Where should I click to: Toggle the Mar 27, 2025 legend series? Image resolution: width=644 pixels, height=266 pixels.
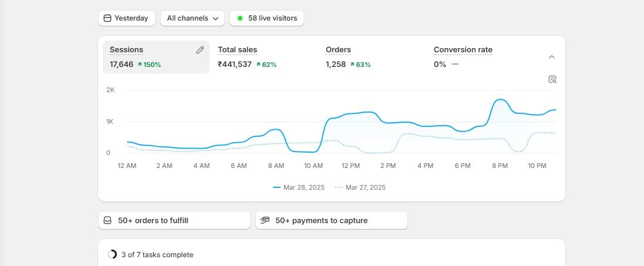coord(360,187)
